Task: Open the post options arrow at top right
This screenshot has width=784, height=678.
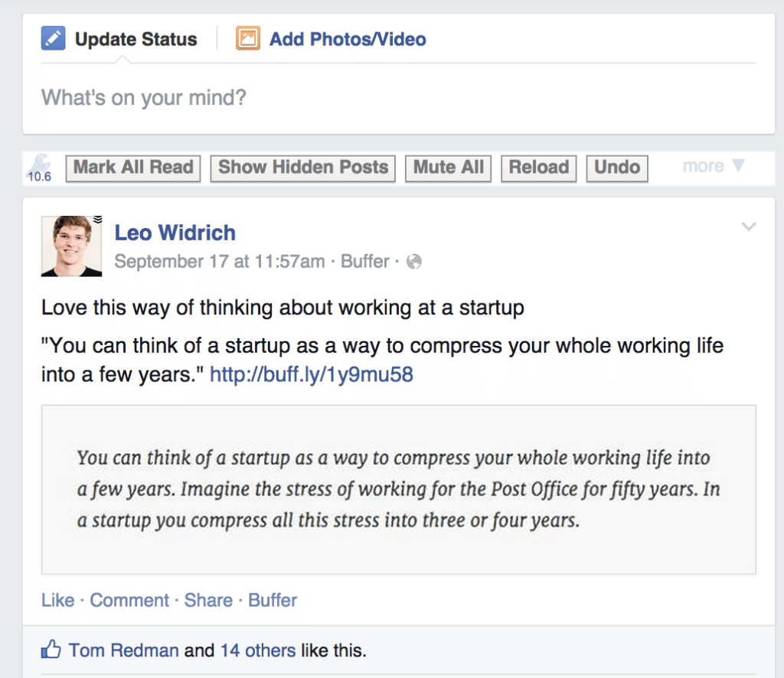Action: point(748,227)
